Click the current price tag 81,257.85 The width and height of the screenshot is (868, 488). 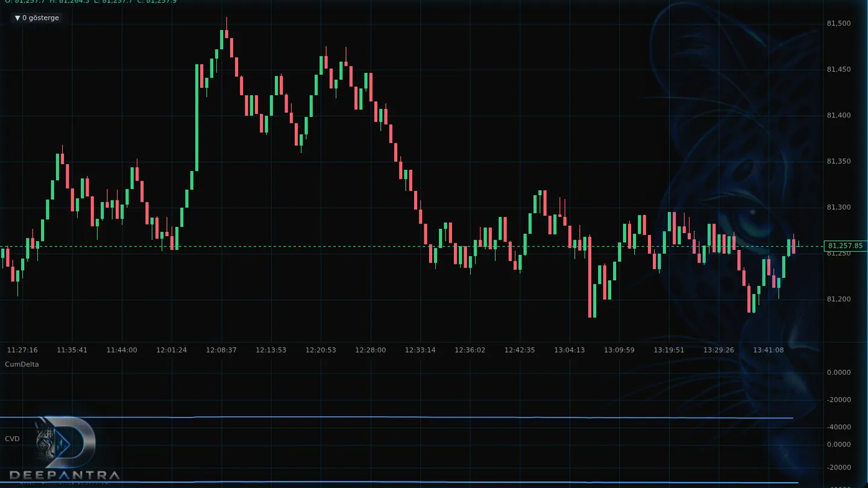coord(844,246)
